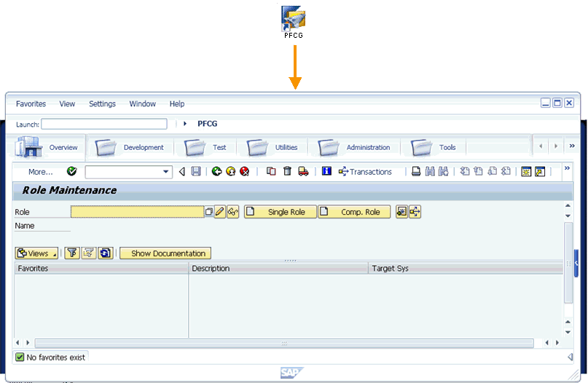The height and width of the screenshot is (383, 588).
Task: Click the Last Page icon
Action: tap(506, 171)
